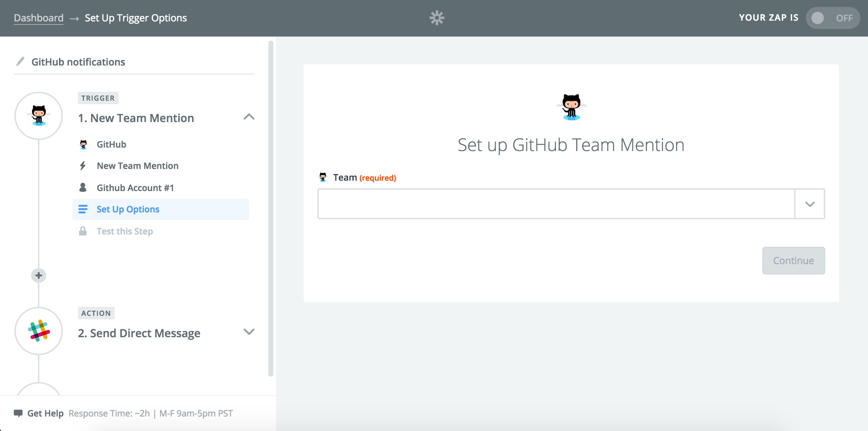Click the locked Test this Step item
This screenshot has width=868, height=431.
pyautogui.click(x=125, y=231)
